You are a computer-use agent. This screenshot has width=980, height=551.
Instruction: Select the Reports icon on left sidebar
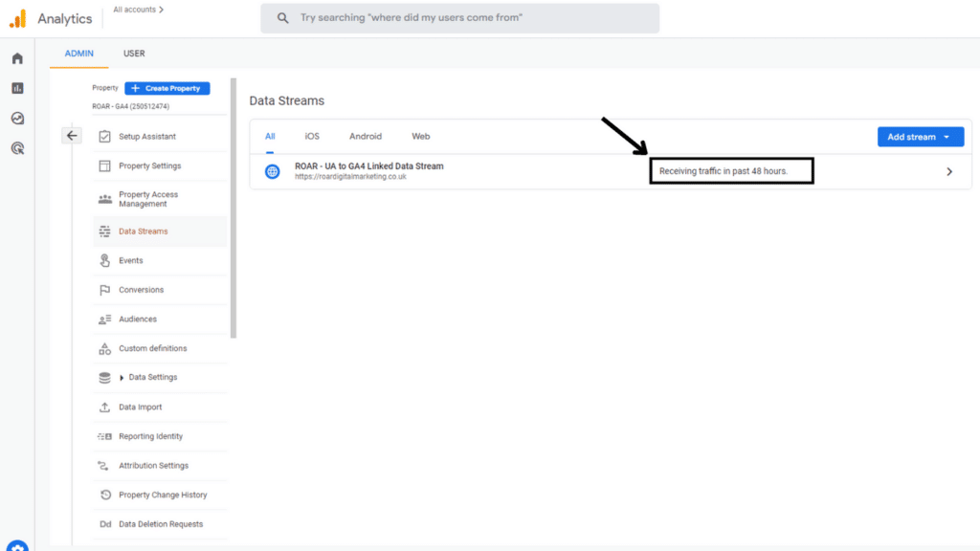(16, 87)
